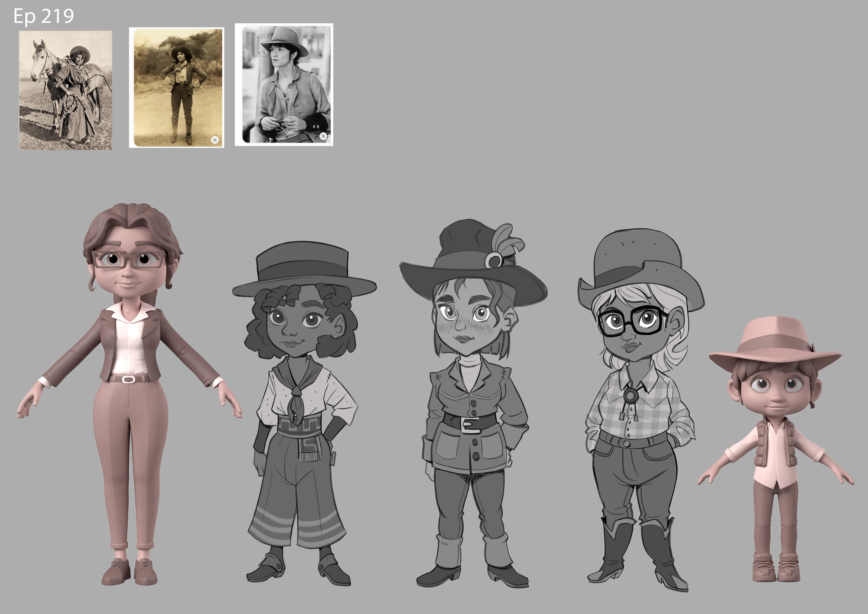Click the lens search icon on the sepia standing-cowgirl photo
This screenshot has height=614, width=868.
215,140
